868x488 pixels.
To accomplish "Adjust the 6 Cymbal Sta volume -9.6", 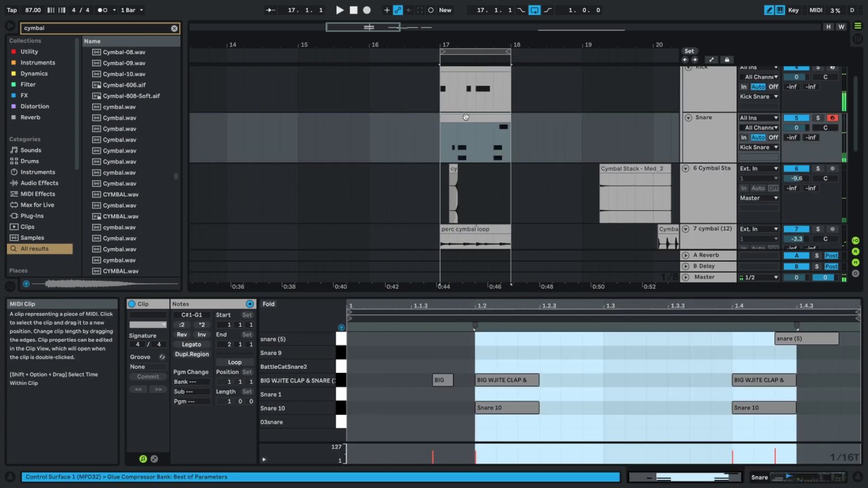I will pyautogui.click(x=796, y=179).
